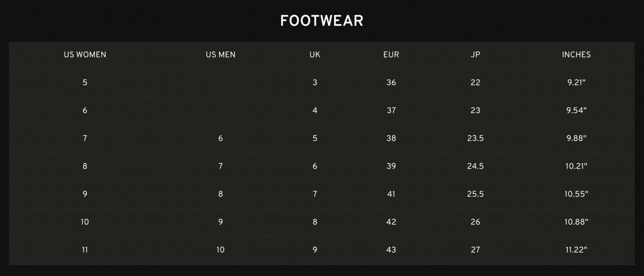This screenshot has width=644, height=276.
Task: Click the 10.88" inches cell
Action: coord(576,222)
